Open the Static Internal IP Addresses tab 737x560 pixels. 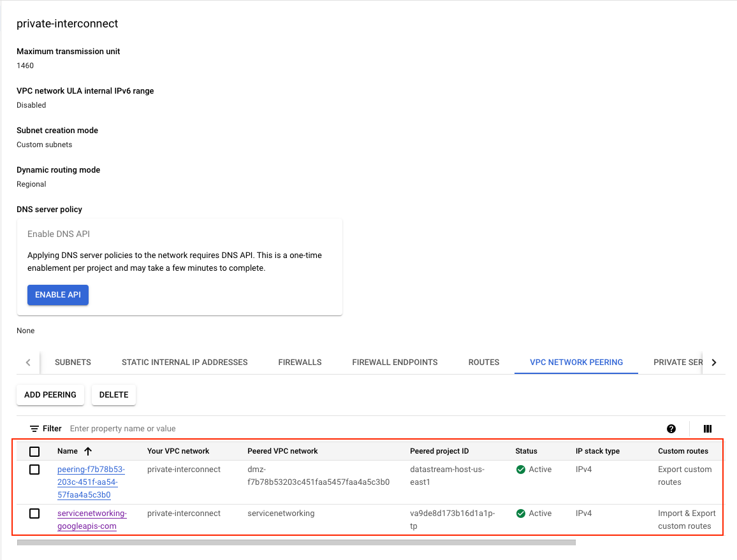(184, 362)
